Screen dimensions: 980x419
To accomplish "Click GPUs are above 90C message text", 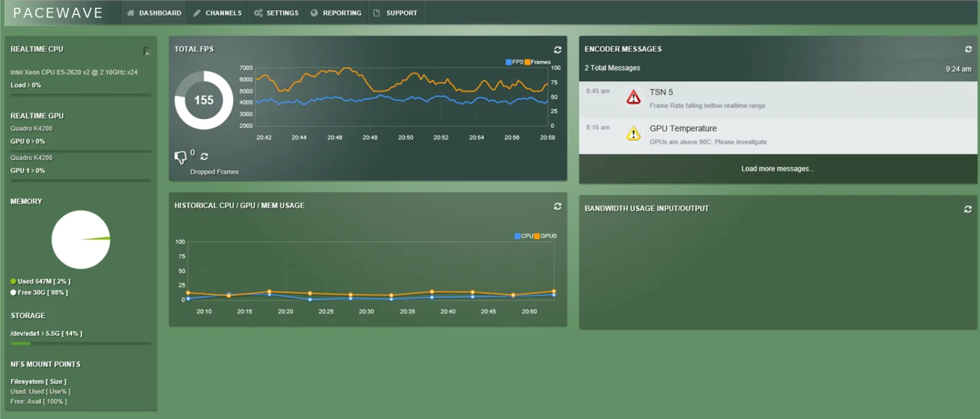I will [708, 142].
